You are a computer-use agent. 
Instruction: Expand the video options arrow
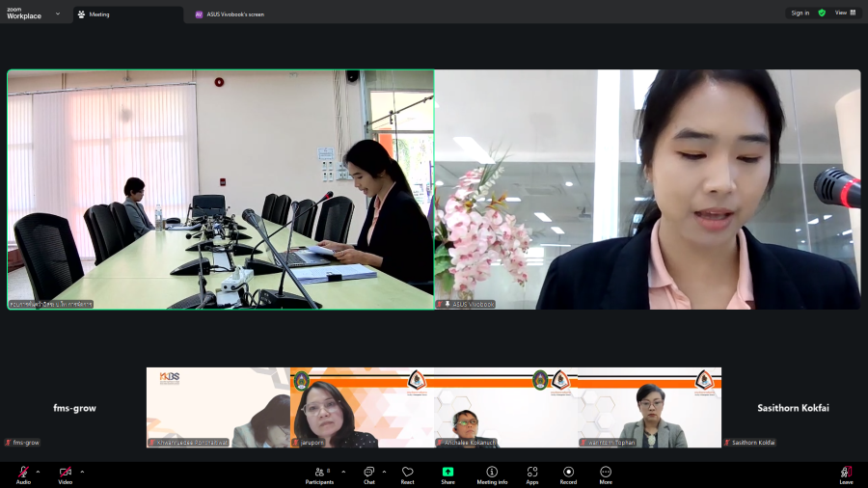(x=82, y=472)
